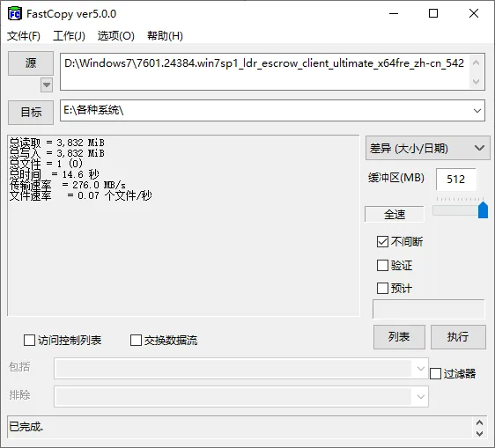Open the 帮助(H) menu
Viewport: 495px width, 448px height.
coord(165,36)
